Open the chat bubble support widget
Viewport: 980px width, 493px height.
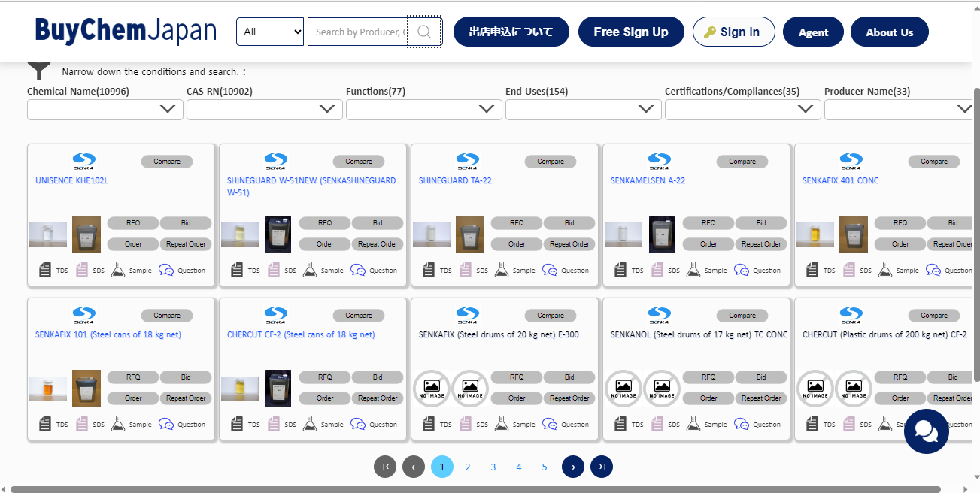click(926, 431)
